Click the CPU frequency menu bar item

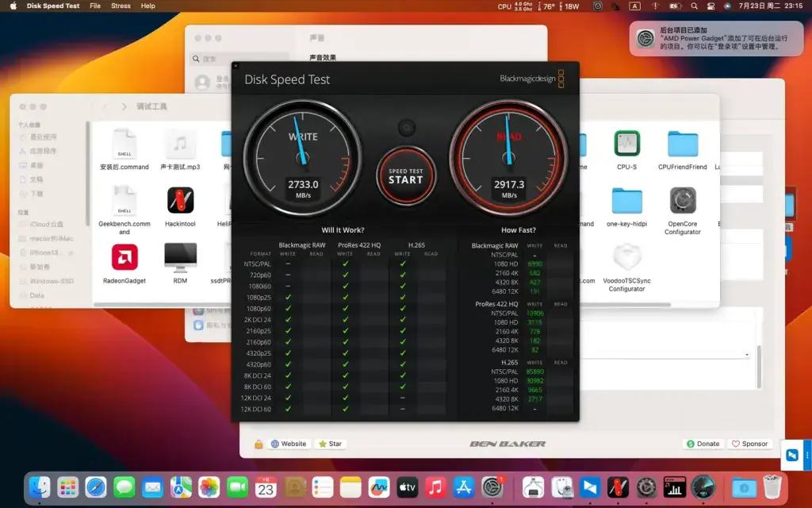point(515,6)
